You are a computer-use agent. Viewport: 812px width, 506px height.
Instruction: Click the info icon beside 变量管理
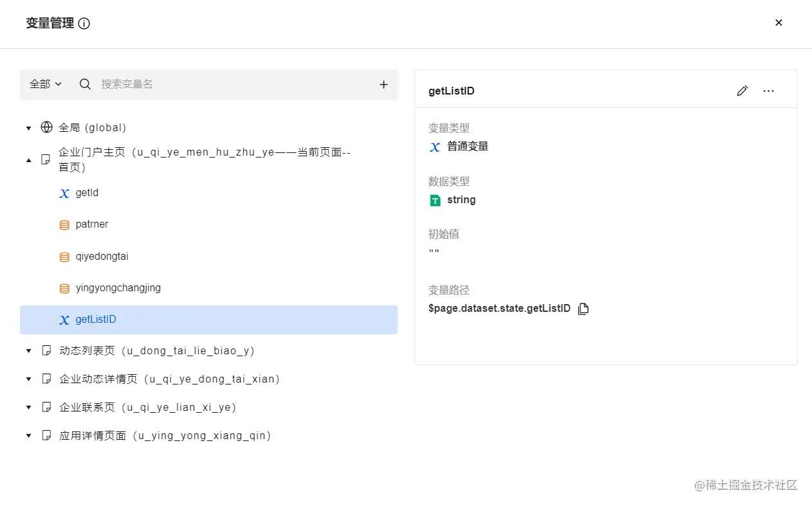pos(84,24)
